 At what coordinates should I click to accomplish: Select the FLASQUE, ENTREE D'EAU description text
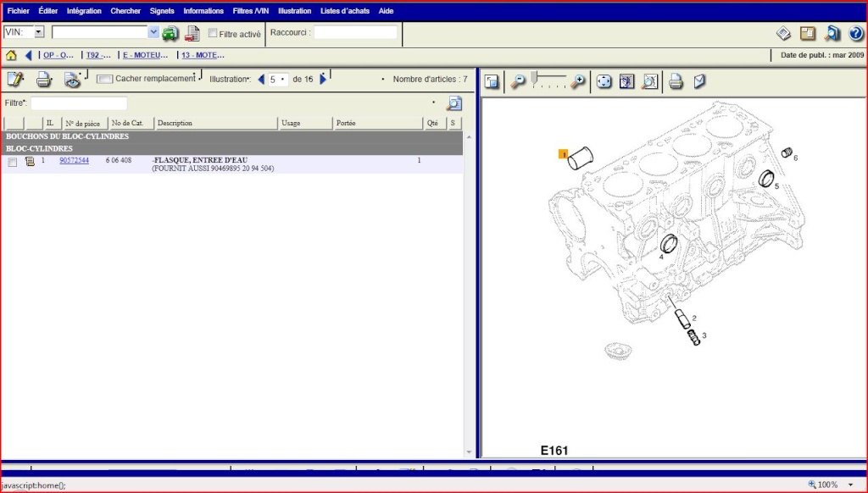200,160
